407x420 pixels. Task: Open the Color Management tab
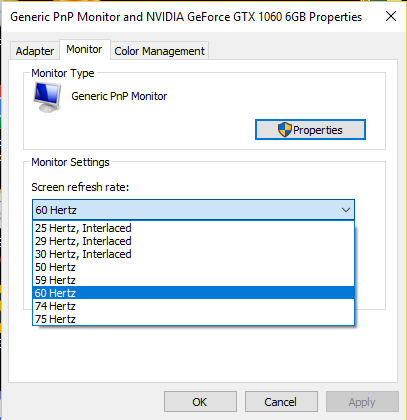coord(159,51)
